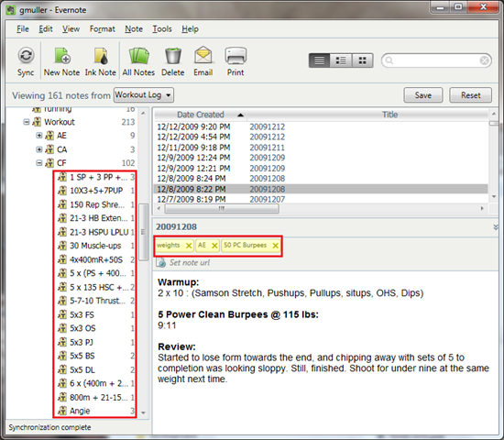The image size is (504, 440).
Task: Select the AE tag in tree
Action: (x=61, y=136)
